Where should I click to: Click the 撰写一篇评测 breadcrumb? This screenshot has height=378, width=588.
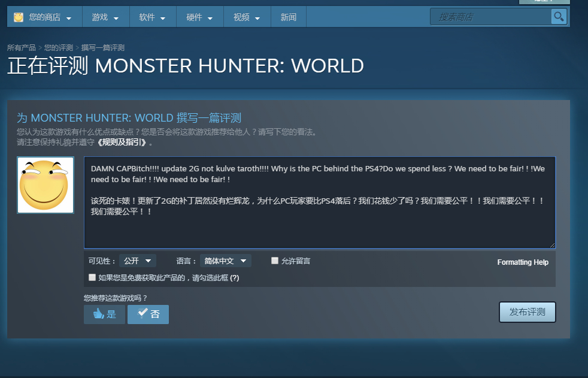coord(103,48)
